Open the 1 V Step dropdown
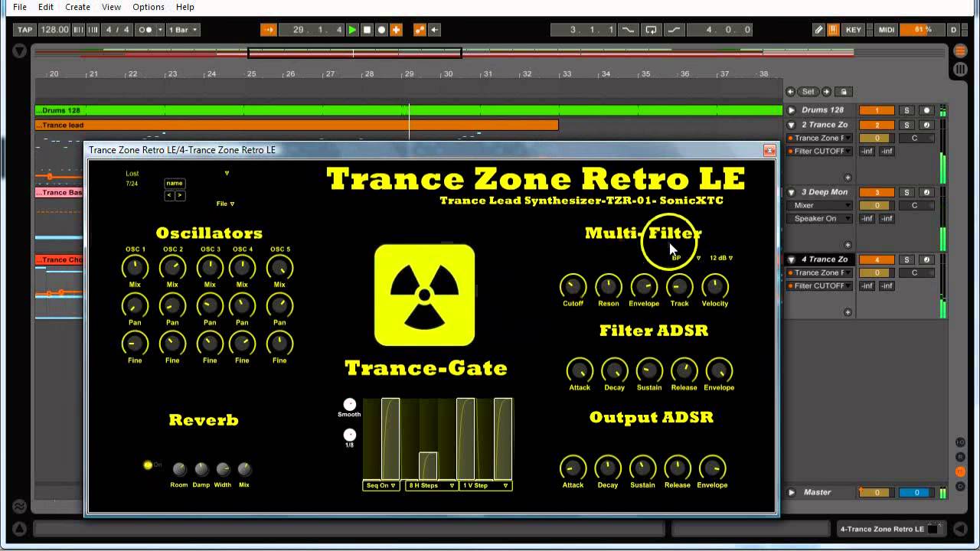The width and height of the screenshot is (980, 551). point(486,485)
